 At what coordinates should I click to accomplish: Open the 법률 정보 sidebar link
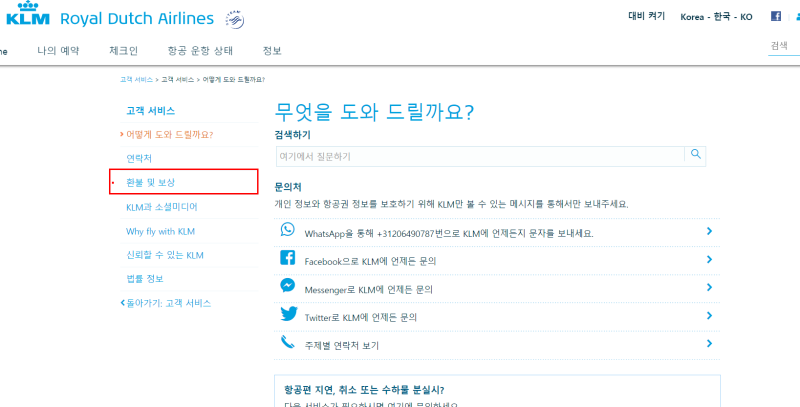pos(144,279)
